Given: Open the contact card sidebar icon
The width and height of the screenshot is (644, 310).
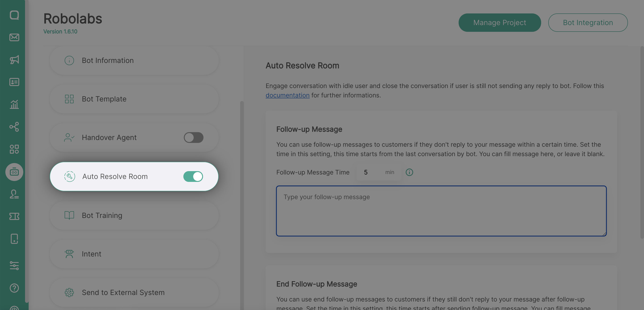Looking at the screenshot, I should click(14, 82).
